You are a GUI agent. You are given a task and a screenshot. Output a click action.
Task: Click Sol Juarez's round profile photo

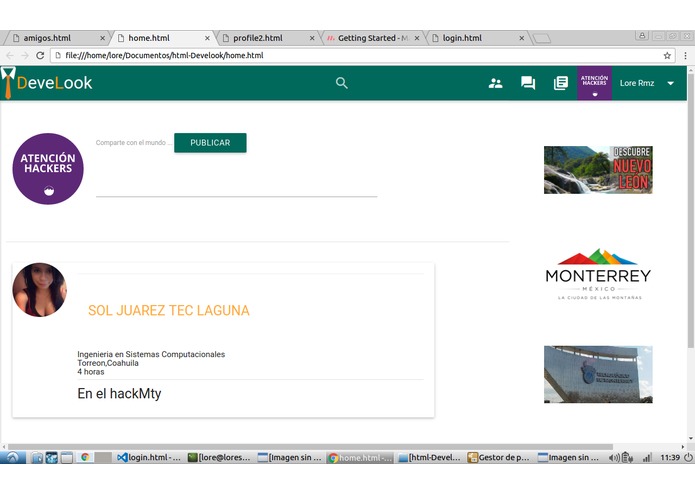(39, 290)
